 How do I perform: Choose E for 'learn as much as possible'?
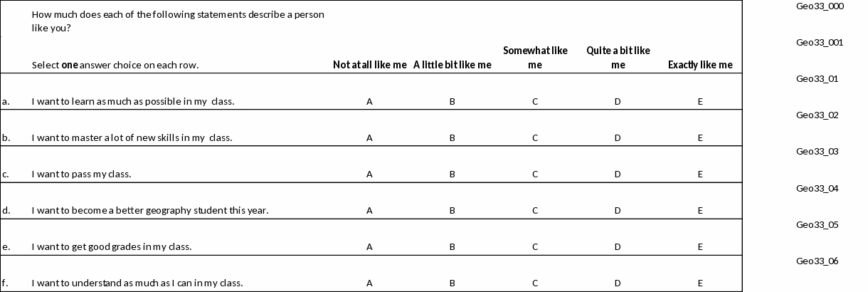point(700,102)
